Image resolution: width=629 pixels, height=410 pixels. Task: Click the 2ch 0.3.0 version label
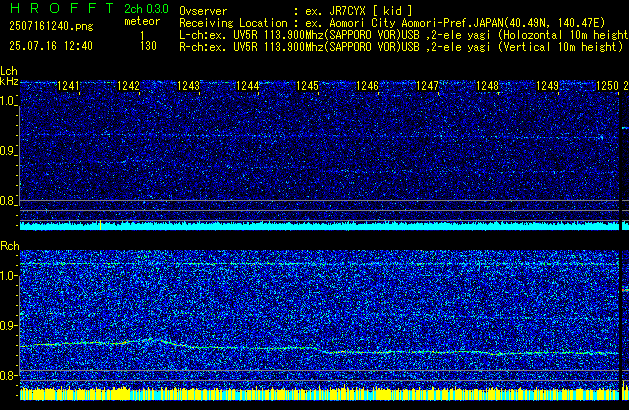pos(146,9)
